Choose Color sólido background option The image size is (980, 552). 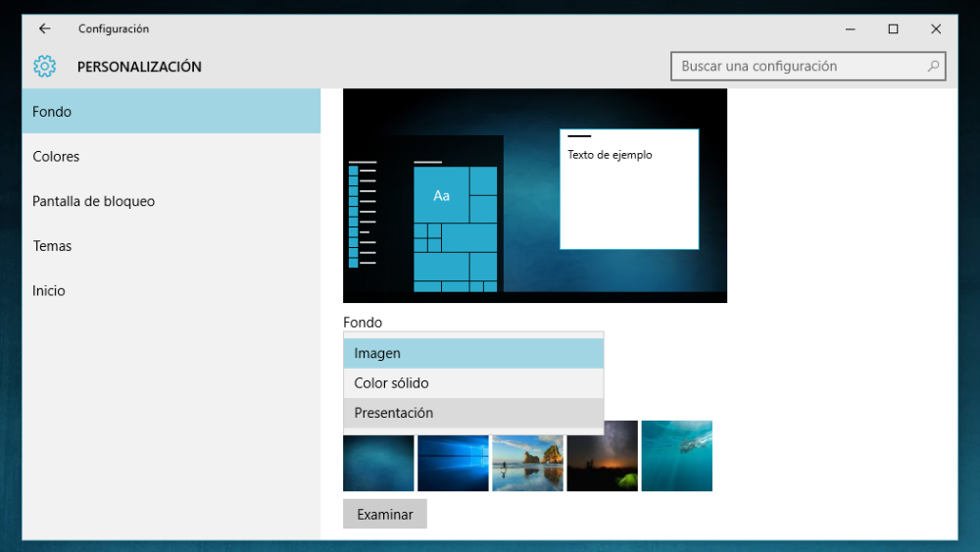point(473,383)
